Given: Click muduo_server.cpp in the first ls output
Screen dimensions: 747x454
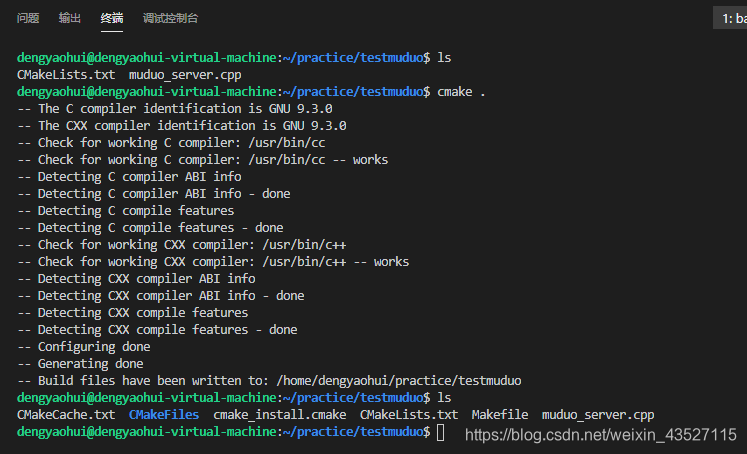Looking at the screenshot, I should point(185,75).
